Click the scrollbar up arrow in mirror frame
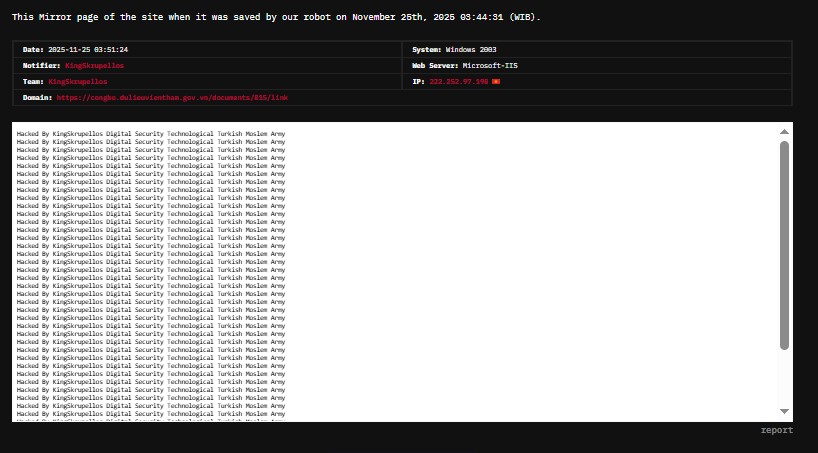 pos(784,131)
